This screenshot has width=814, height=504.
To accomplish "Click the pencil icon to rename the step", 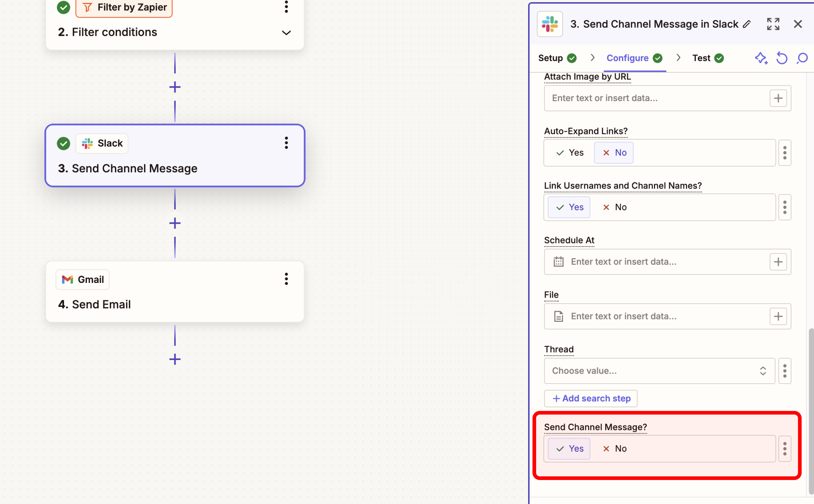I will click(x=747, y=24).
